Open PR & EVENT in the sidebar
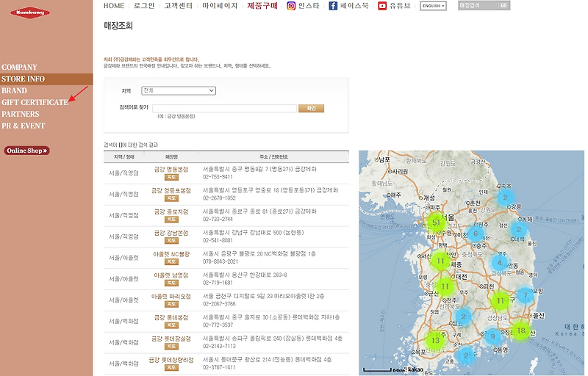 point(24,126)
